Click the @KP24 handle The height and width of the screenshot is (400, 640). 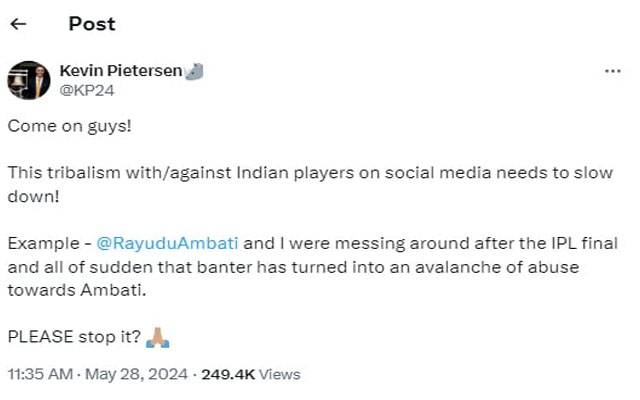87,90
